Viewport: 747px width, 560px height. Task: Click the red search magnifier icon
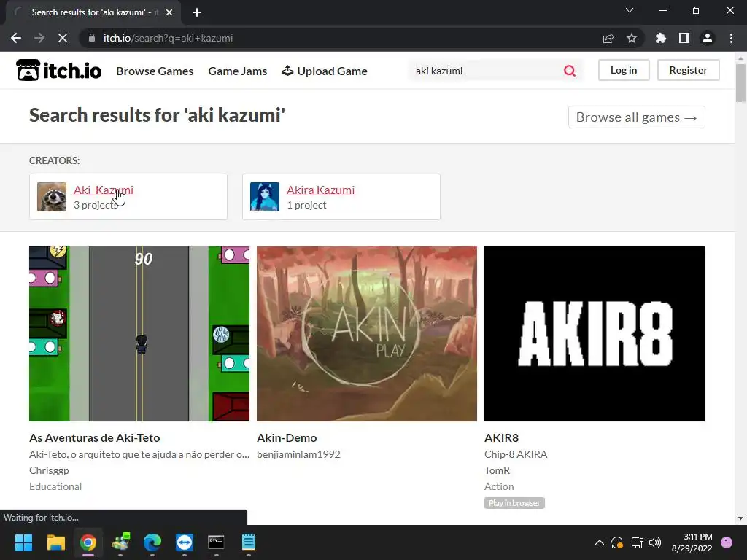click(569, 71)
